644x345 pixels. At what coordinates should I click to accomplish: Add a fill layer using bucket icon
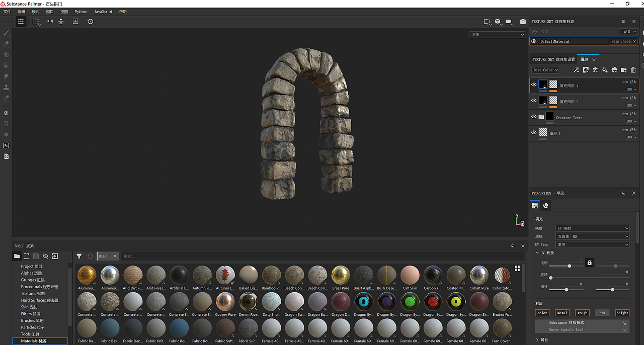(605, 70)
